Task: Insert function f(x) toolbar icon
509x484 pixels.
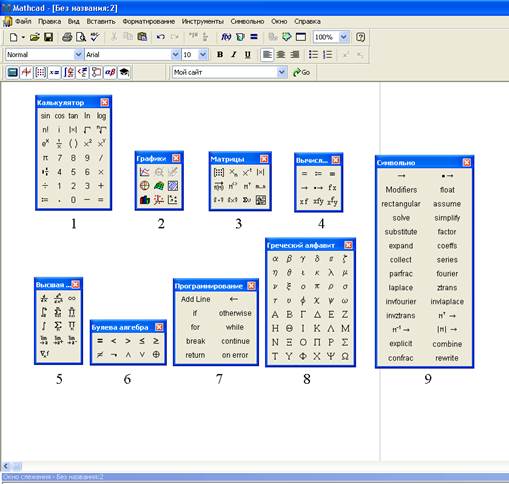Action: pyautogui.click(x=226, y=37)
